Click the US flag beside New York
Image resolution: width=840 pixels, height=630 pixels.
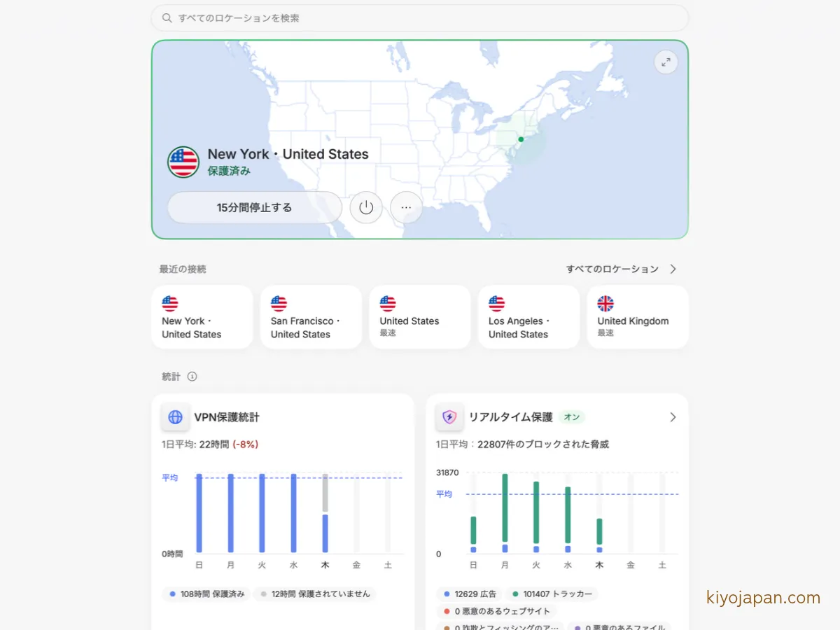pyautogui.click(x=183, y=162)
